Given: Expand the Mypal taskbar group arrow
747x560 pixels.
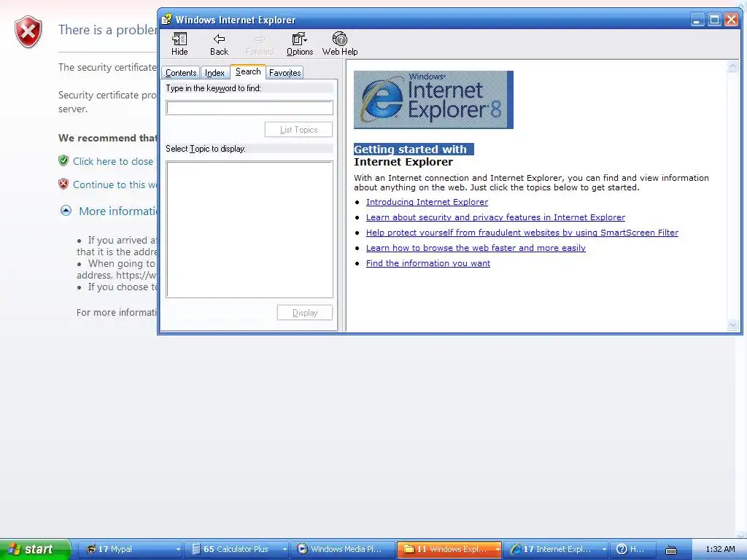Looking at the screenshot, I should coord(178,550).
